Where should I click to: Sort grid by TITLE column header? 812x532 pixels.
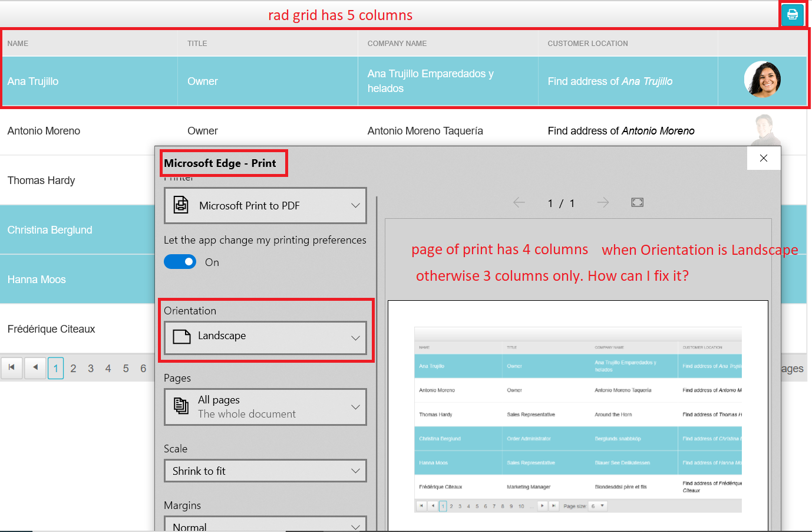coord(197,44)
